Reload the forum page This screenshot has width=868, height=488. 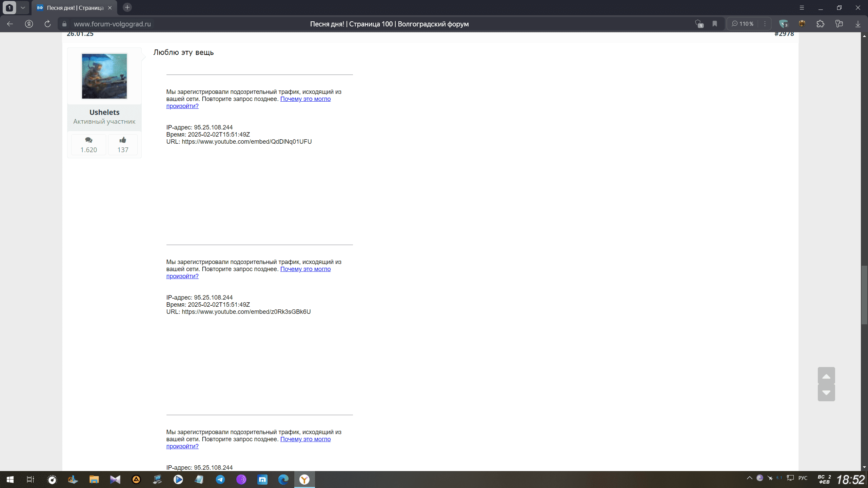pyautogui.click(x=47, y=24)
